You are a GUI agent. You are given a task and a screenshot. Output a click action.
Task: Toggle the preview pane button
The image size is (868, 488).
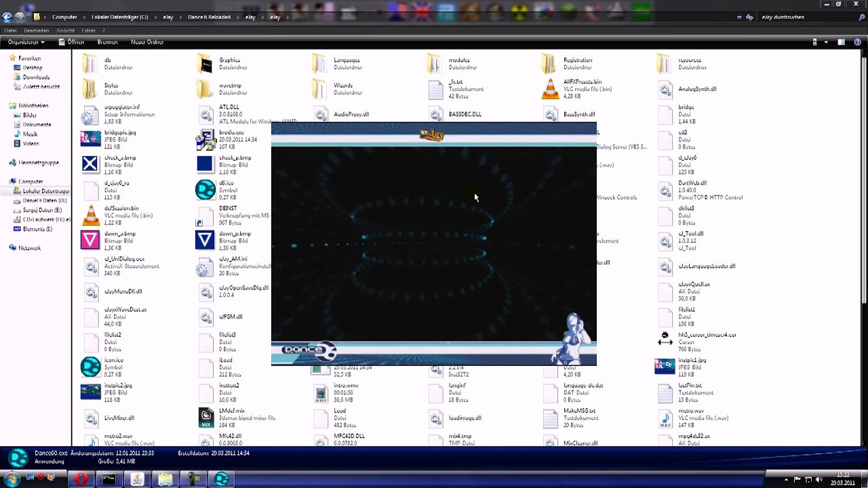point(842,42)
